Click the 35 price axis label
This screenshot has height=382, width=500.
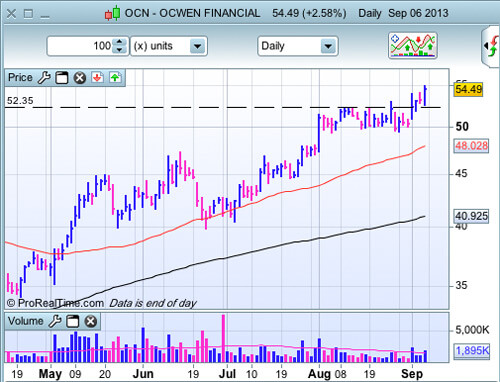pos(461,285)
